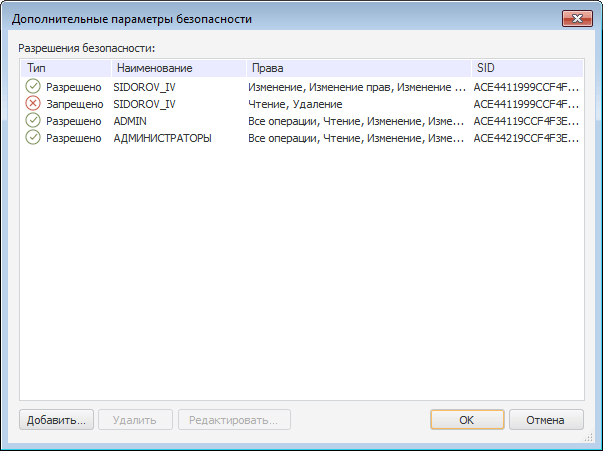Sort by the Наименование column header
The image size is (603, 451).
[177, 68]
